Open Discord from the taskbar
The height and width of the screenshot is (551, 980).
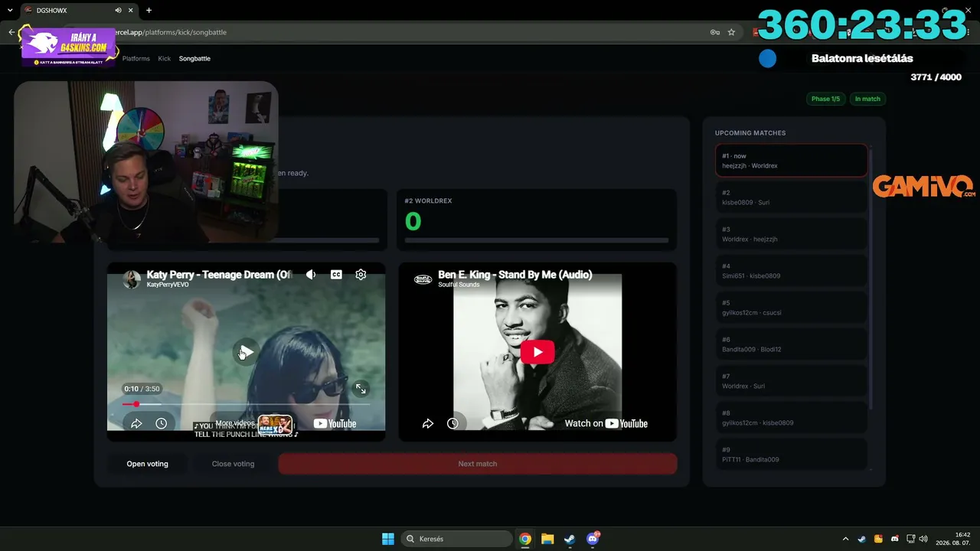click(x=592, y=539)
